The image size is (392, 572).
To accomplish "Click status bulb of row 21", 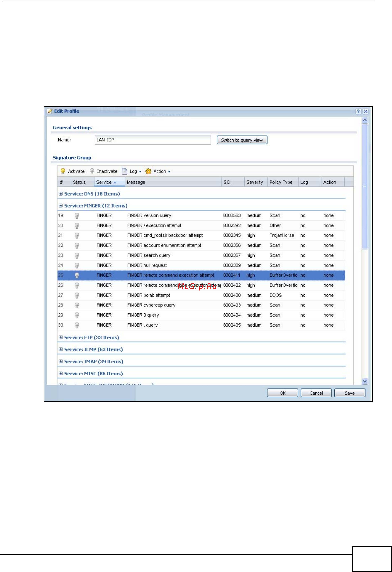I will (x=77, y=235).
